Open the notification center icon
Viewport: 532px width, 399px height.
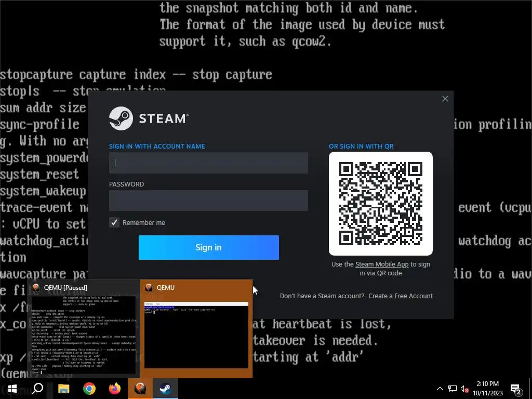click(516, 389)
